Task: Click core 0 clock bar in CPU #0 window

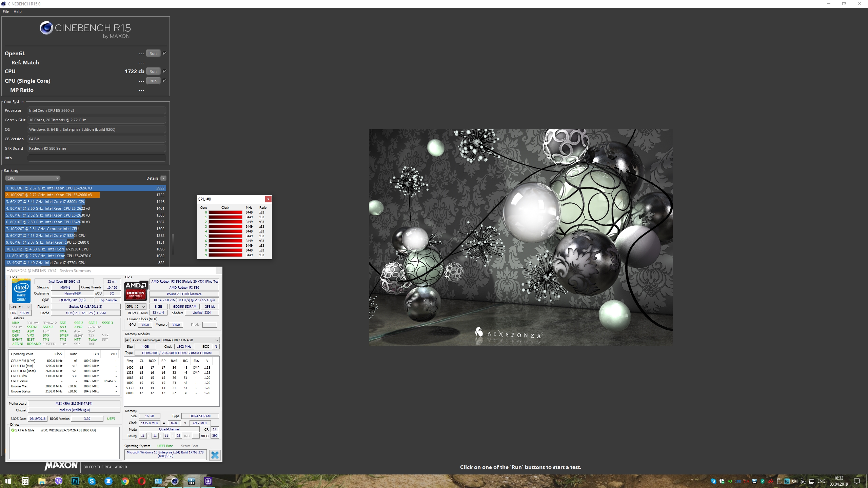Action: point(225,212)
